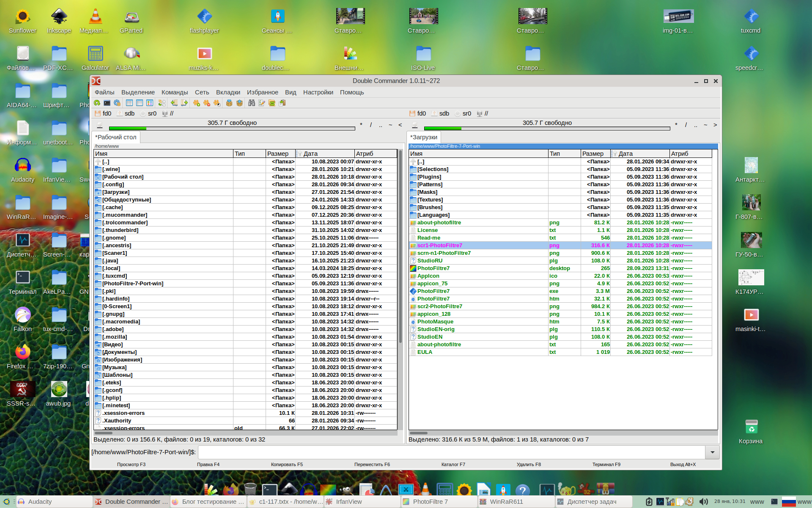This screenshot has width=812, height=508.
Task: Click the Synchronize directories icon
Action: click(272, 103)
